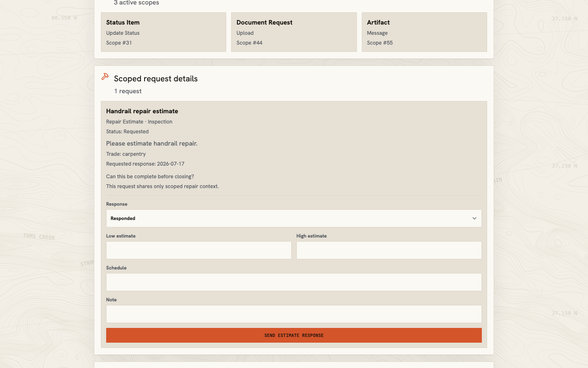Click 'Can this be complete before closing?' text
Screen dimensions: 588x368
pos(150,177)
